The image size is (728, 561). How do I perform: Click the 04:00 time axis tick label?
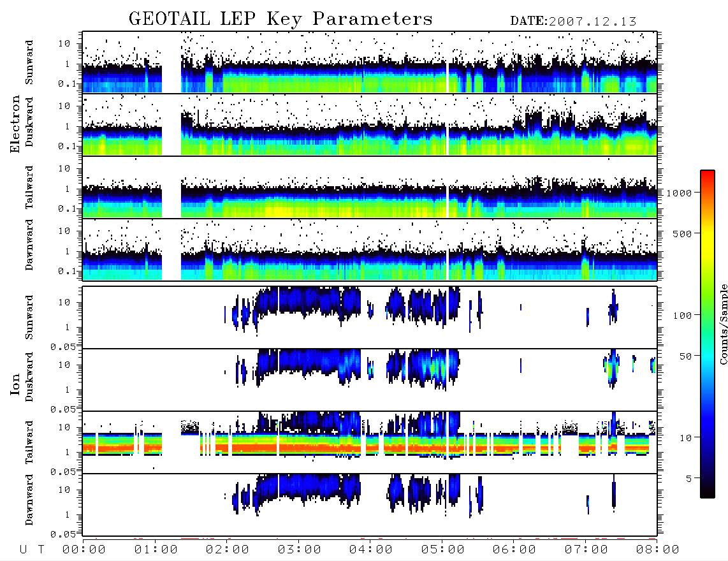[x=371, y=550]
